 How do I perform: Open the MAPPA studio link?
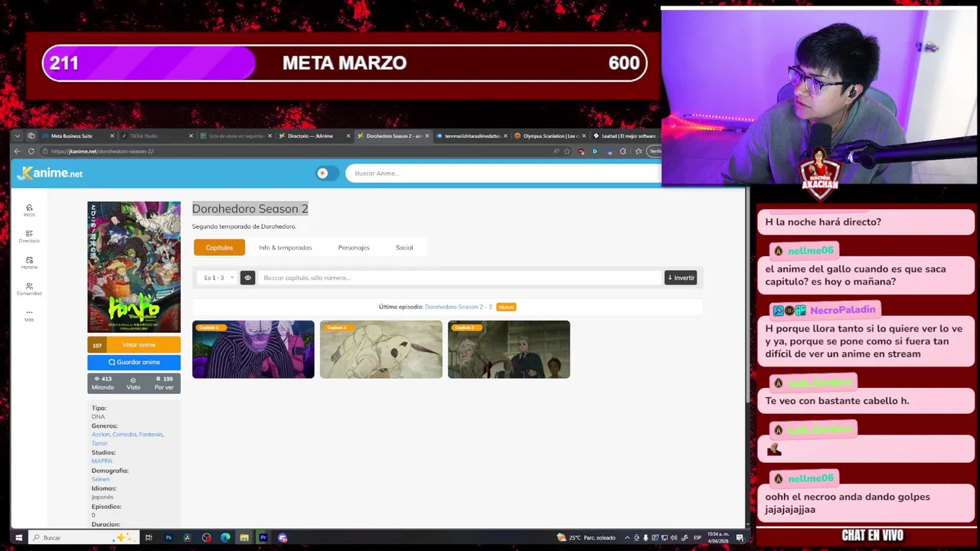(x=102, y=461)
